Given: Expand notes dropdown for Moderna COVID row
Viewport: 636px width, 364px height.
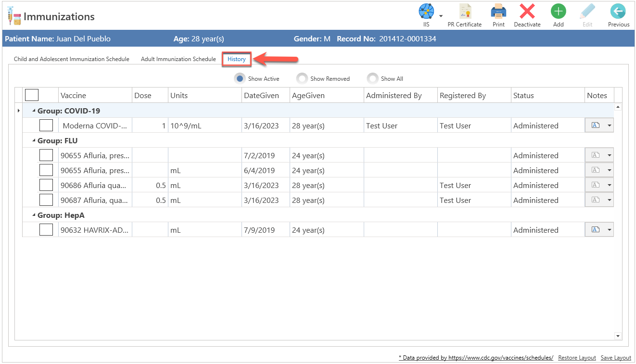Looking at the screenshot, I should (610, 126).
